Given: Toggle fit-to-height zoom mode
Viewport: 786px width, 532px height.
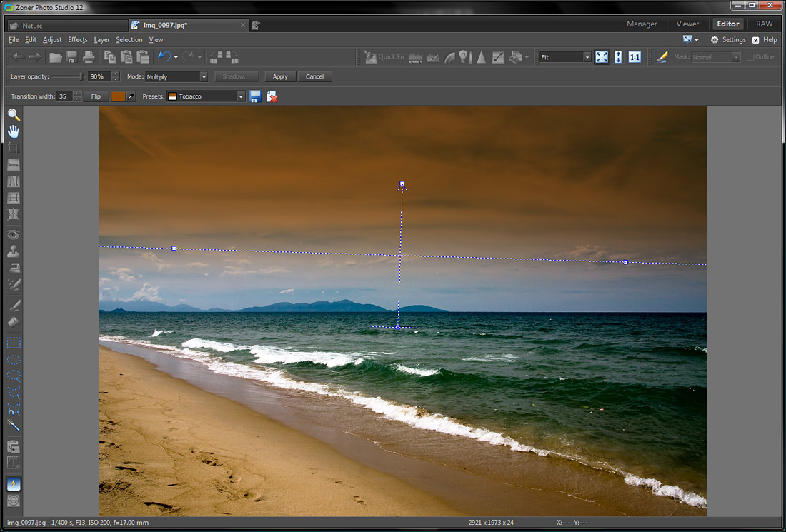Looking at the screenshot, I should click(618, 56).
